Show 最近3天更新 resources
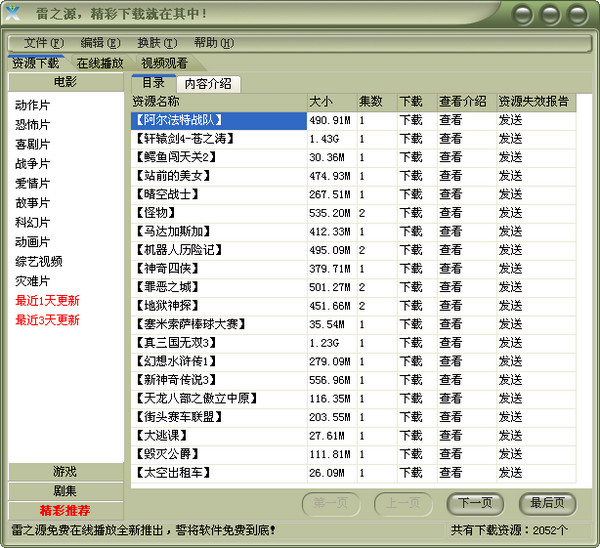Image resolution: width=600 pixels, height=548 pixels. point(47,320)
